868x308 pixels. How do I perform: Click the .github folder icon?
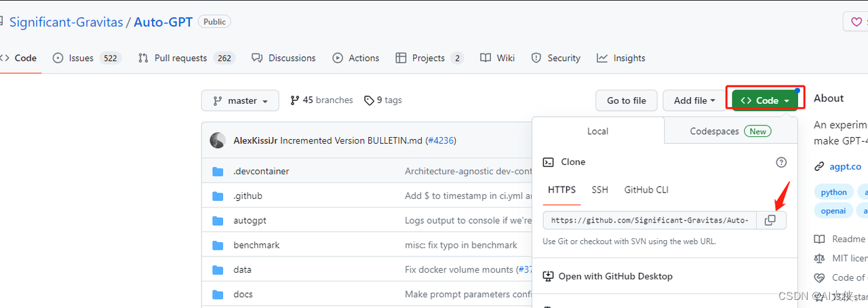pyautogui.click(x=218, y=196)
